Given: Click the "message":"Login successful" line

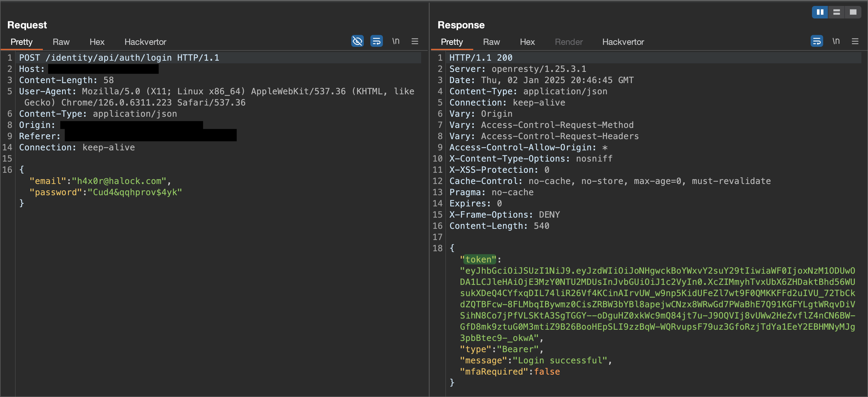Looking at the screenshot, I should point(536,360).
